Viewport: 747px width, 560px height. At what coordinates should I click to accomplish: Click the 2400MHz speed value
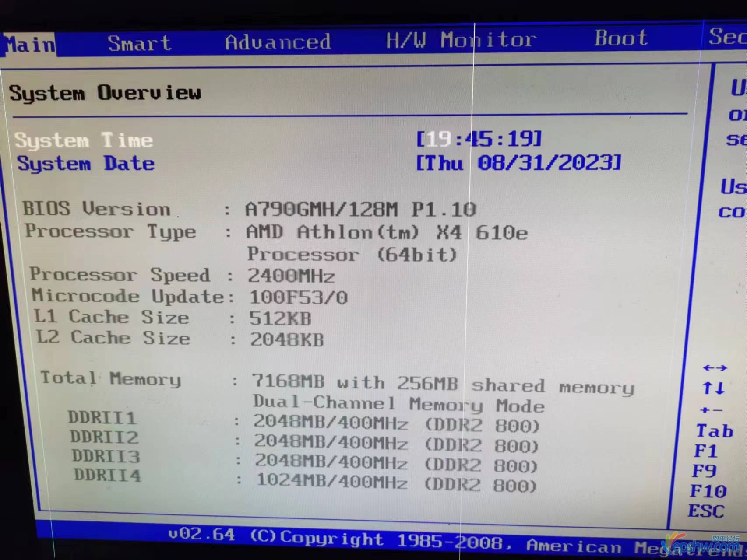click(x=291, y=276)
